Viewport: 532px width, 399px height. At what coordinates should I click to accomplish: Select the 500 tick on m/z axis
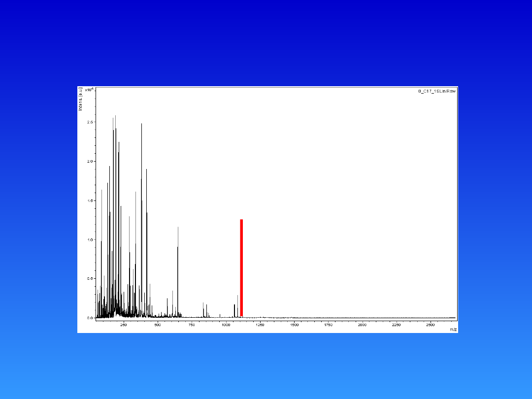pos(158,325)
